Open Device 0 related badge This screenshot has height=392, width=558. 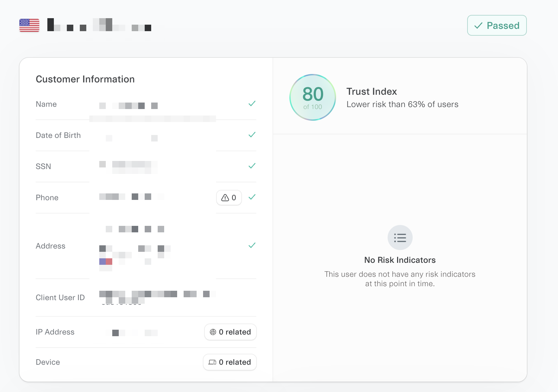230,362
